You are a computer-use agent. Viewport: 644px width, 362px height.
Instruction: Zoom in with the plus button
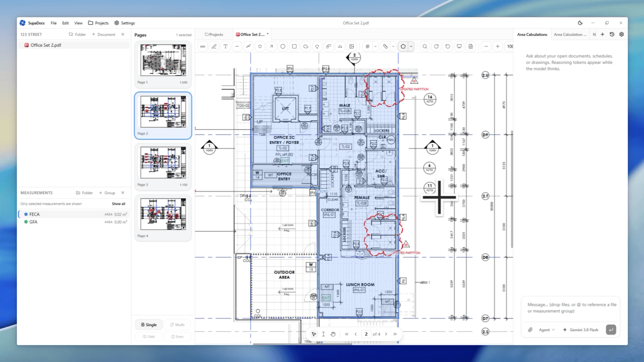(x=498, y=47)
